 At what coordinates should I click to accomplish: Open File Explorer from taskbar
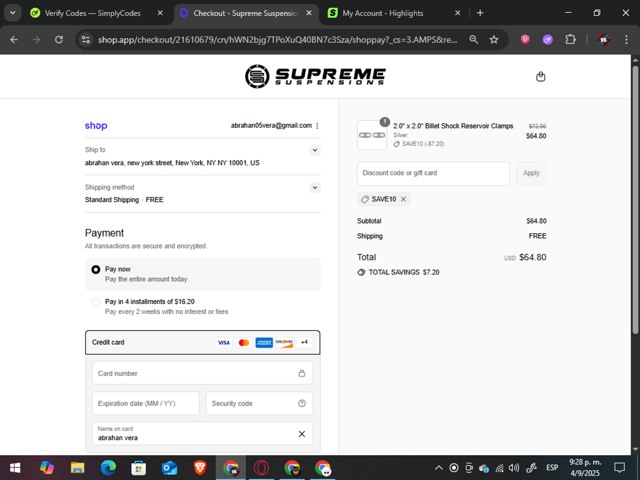(x=77, y=468)
